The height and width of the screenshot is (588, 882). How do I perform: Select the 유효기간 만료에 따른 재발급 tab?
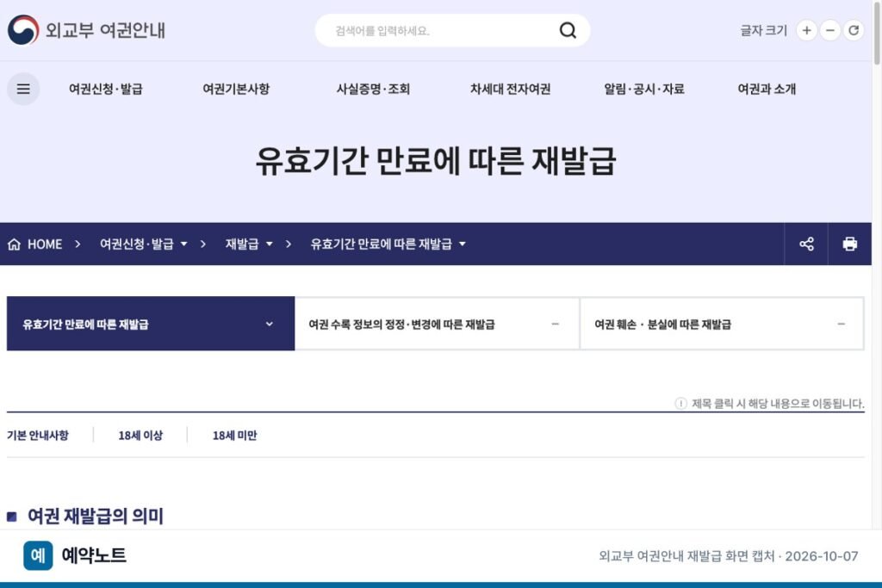click(x=151, y=324)
